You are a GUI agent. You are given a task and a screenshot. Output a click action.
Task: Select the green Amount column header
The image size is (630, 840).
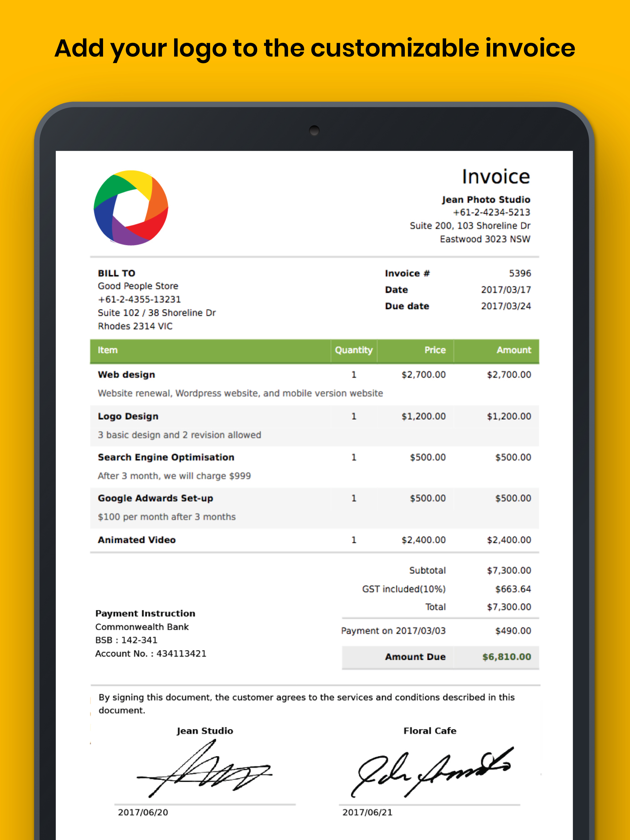(x=513, y=350)
